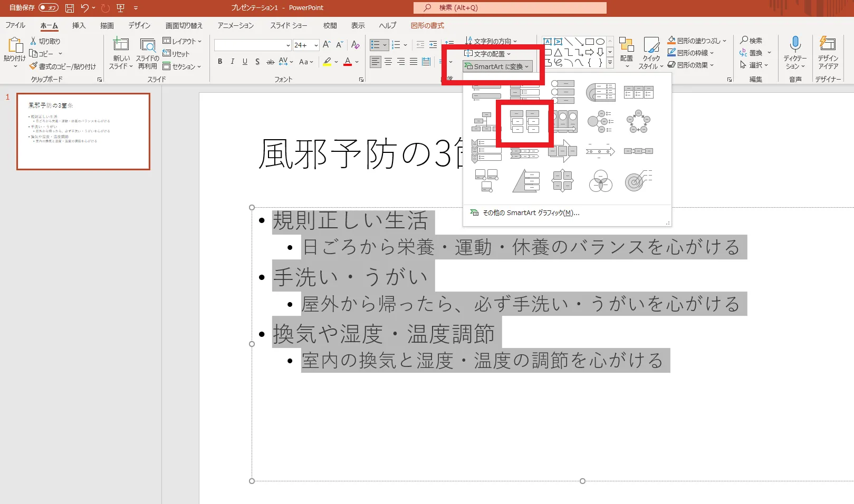Toggle the AutoSave switch
The image size is (854, 504).
[x=49, y=8]
